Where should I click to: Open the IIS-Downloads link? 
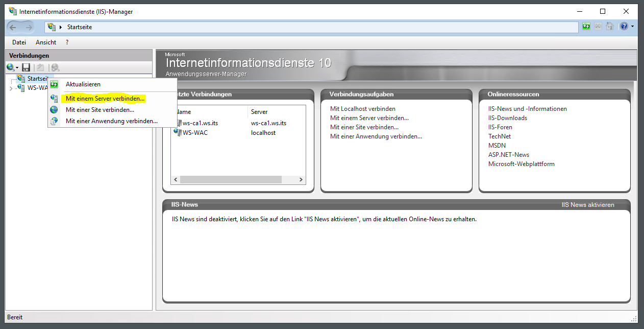508,118
